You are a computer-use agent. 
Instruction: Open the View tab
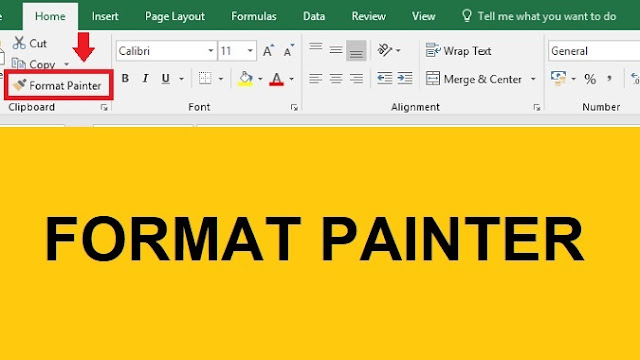423,16
